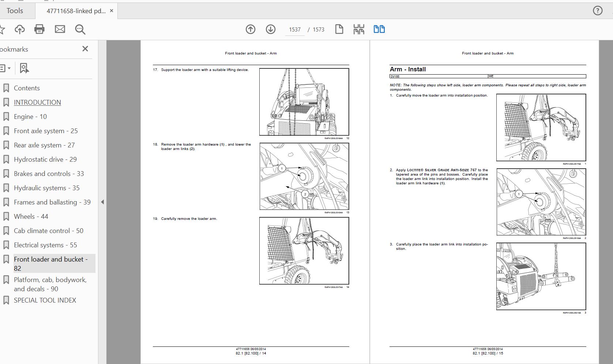Toggle the fit-to-width scrolling view icon
This screenshot has height=364, width=613.
pos(359,29)
